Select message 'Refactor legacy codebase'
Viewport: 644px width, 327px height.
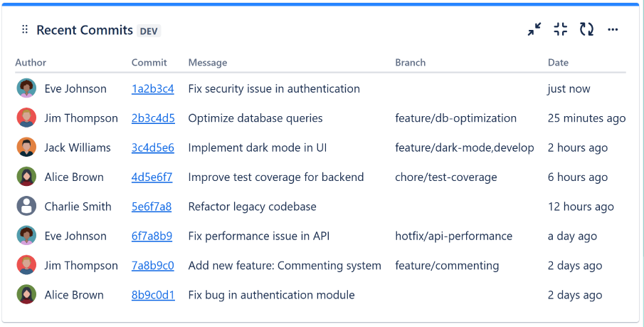pos(252,207)
